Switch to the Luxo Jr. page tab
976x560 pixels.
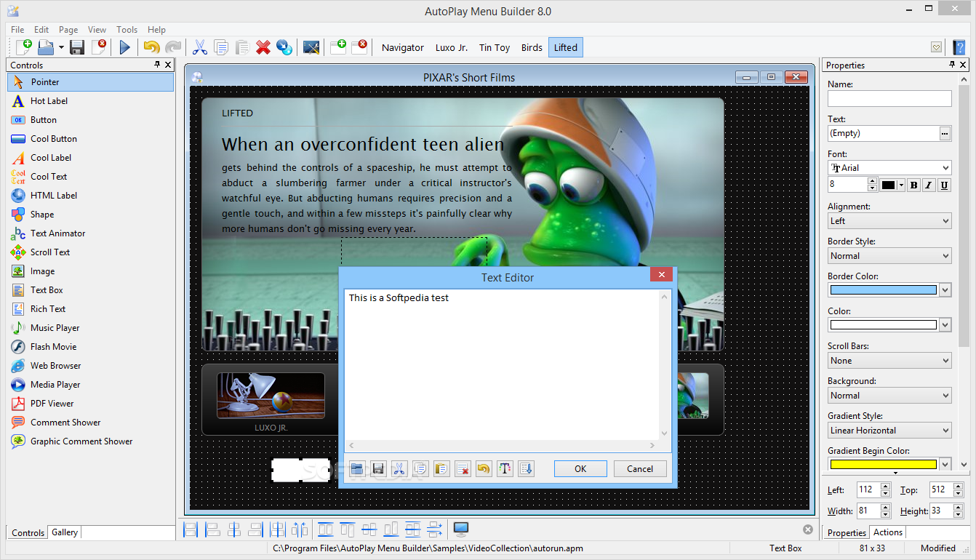(x=452, y=47)
